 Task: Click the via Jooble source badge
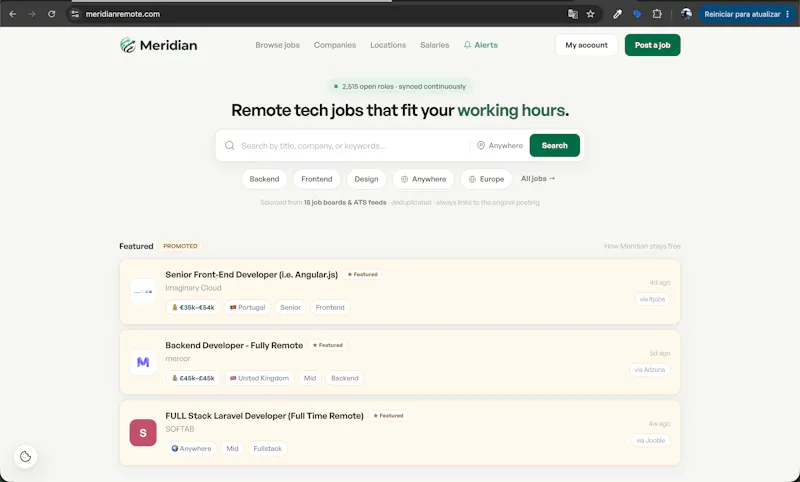point(651,441)
